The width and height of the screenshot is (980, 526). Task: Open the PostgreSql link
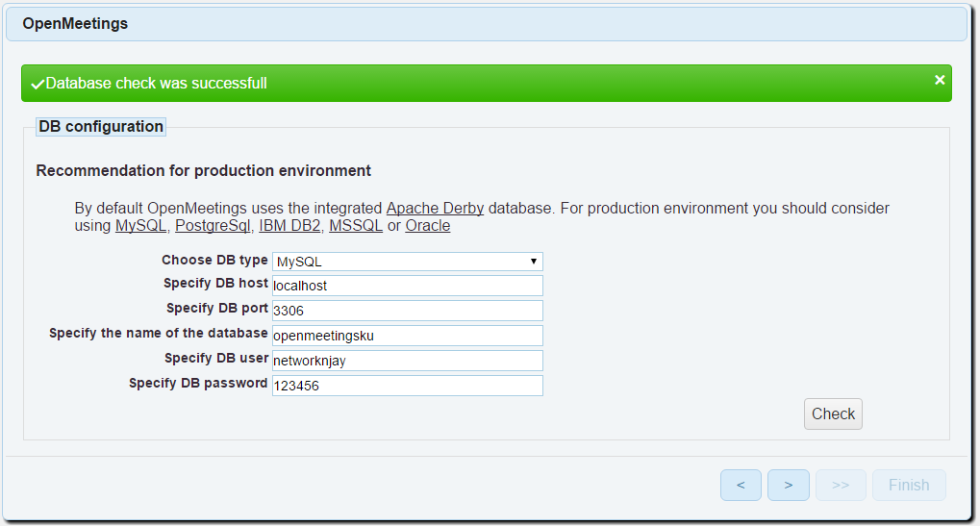tap(213, 226)
